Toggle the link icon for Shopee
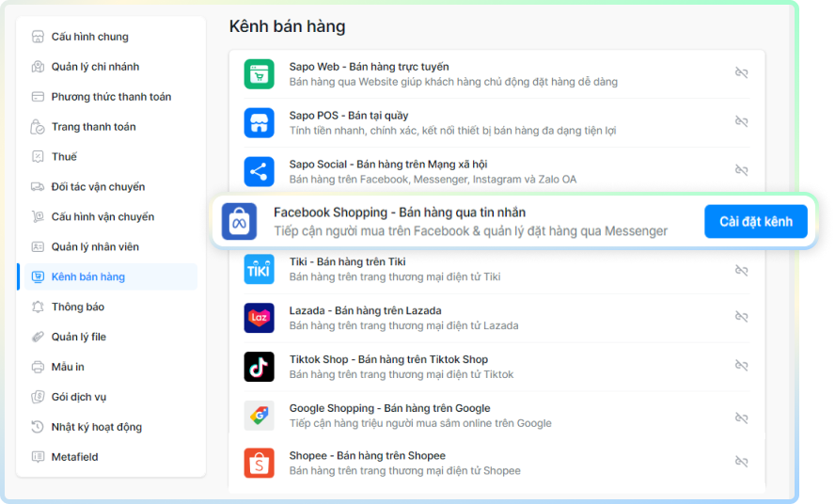835x504 pixels. [x=741, y=462]
